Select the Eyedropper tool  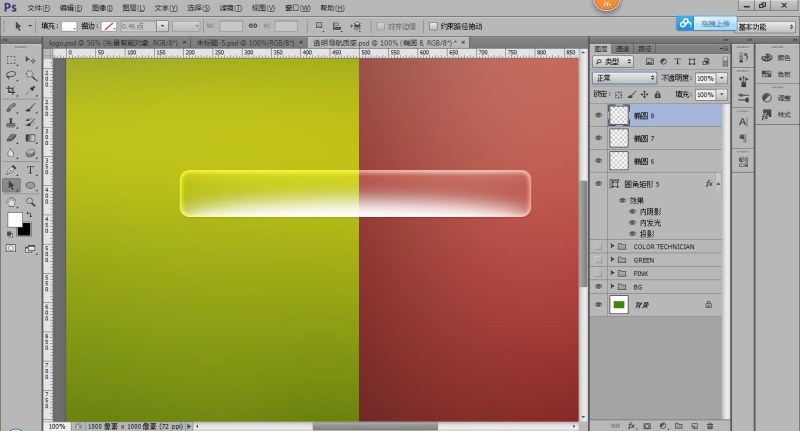tap(30, 91)
